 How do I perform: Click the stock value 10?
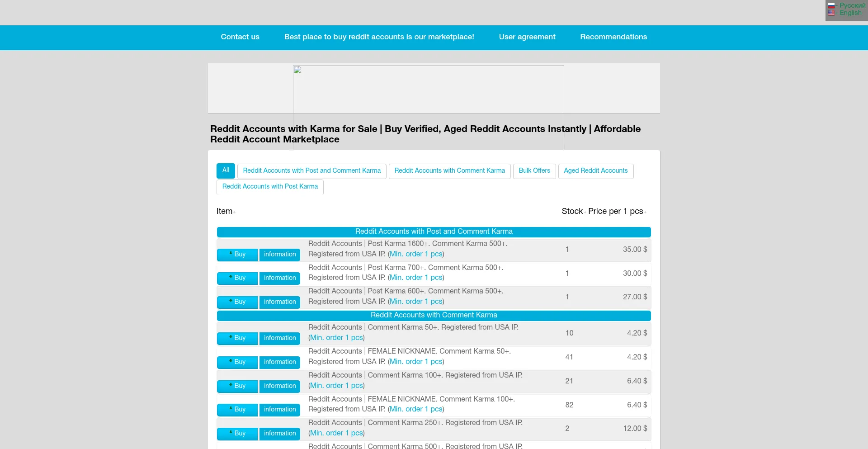click(x=569, y=333)
